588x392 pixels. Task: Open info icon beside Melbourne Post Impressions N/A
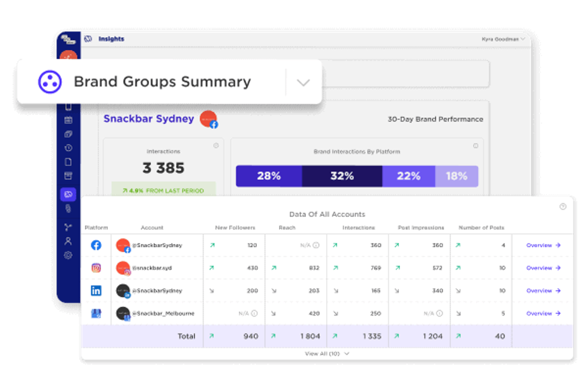[440, 313]
